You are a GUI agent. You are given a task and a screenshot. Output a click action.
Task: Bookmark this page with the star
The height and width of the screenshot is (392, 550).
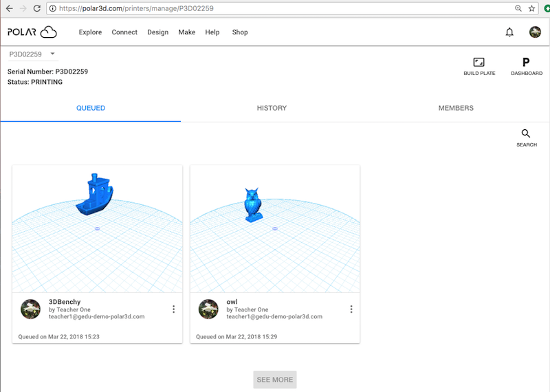pyautogui.click(x=531, y=8)
